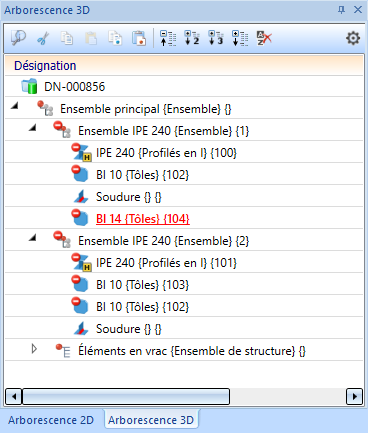Viewport: 368px width, 433px height.
Task: Select IPE 240 {Profilés en I} {101}
Action: point(166,263)
